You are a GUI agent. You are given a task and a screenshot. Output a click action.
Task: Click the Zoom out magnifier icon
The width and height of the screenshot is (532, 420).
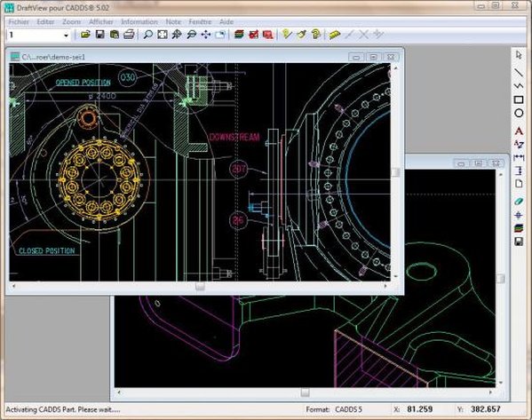192,35
